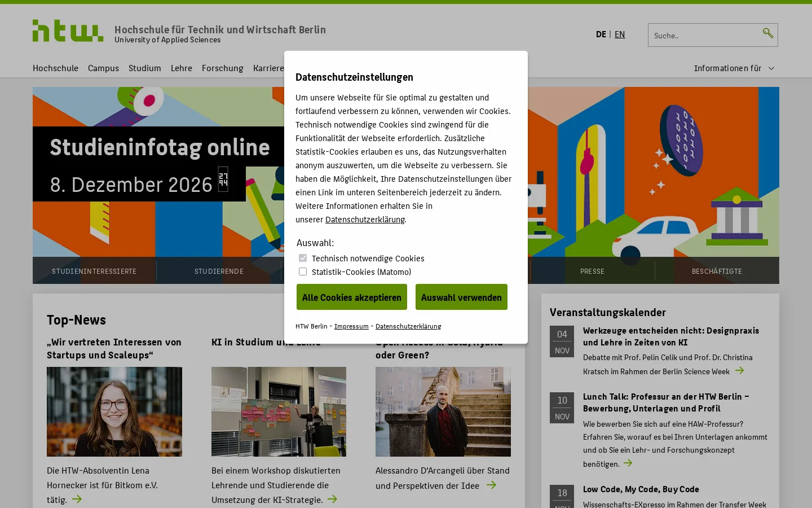Select the DE language option
Image resolution: width=812 pixels, height=508 pixels.
[601, 34]
